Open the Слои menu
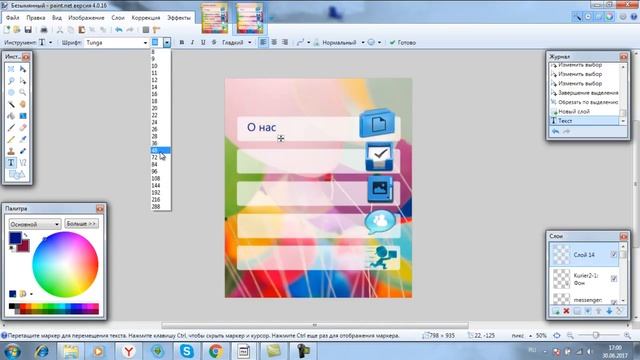The width and height of the screenshot is (640, 360). [x=118, y=18]
